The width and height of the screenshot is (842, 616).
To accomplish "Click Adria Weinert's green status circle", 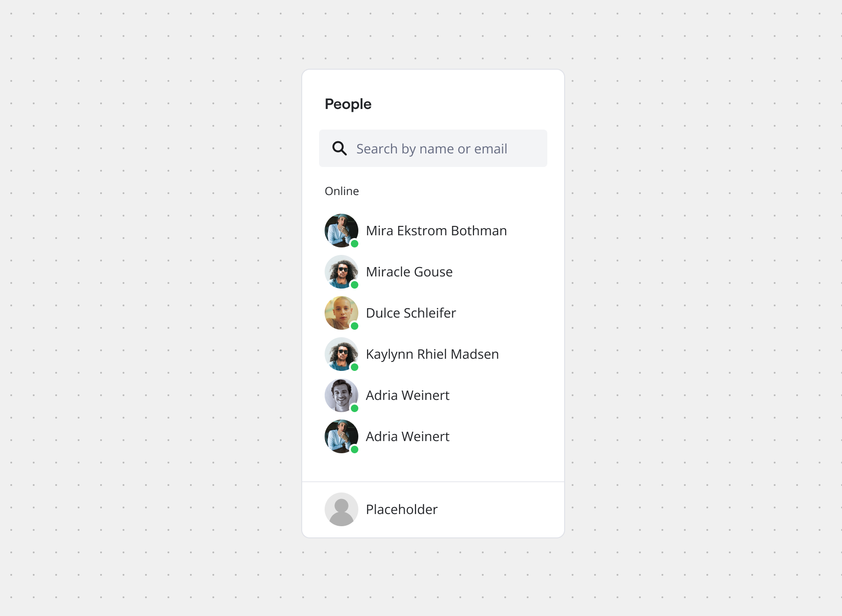I will pos(354,408).
